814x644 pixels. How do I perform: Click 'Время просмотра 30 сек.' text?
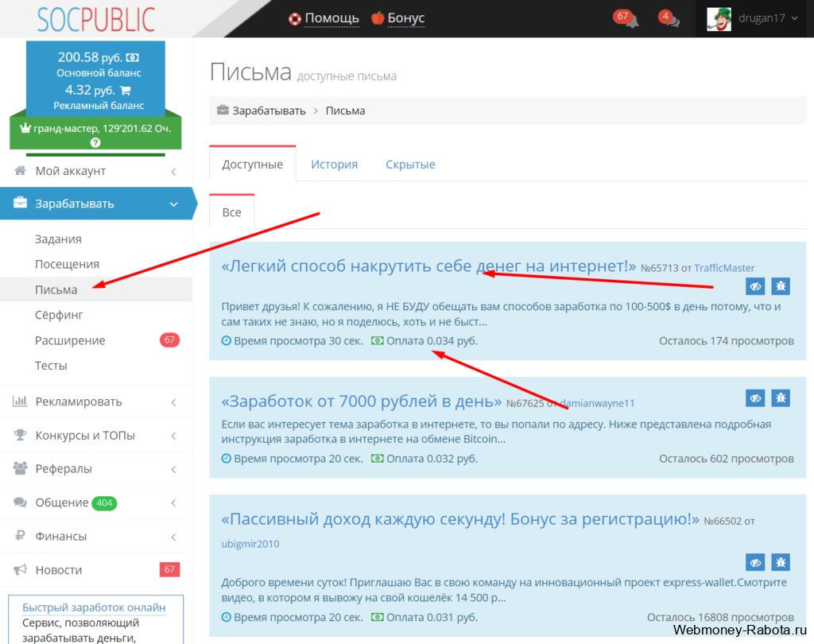pyautogui.click(x=298, y=341)
